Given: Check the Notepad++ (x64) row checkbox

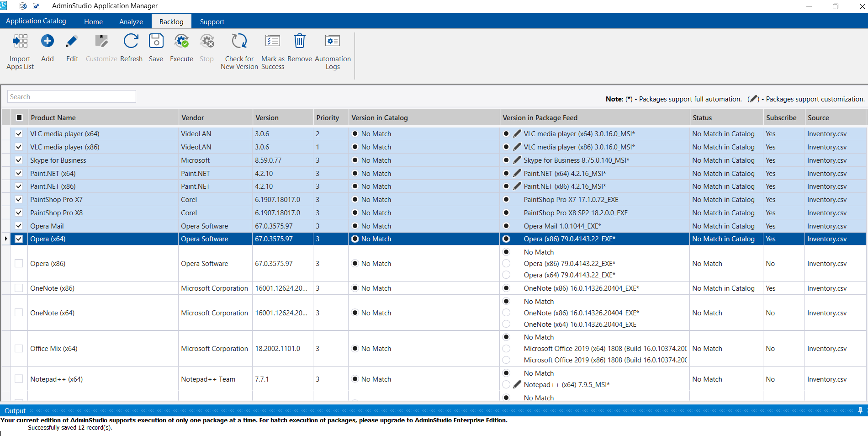Looking at the screenshot, I should pos(19,379).
